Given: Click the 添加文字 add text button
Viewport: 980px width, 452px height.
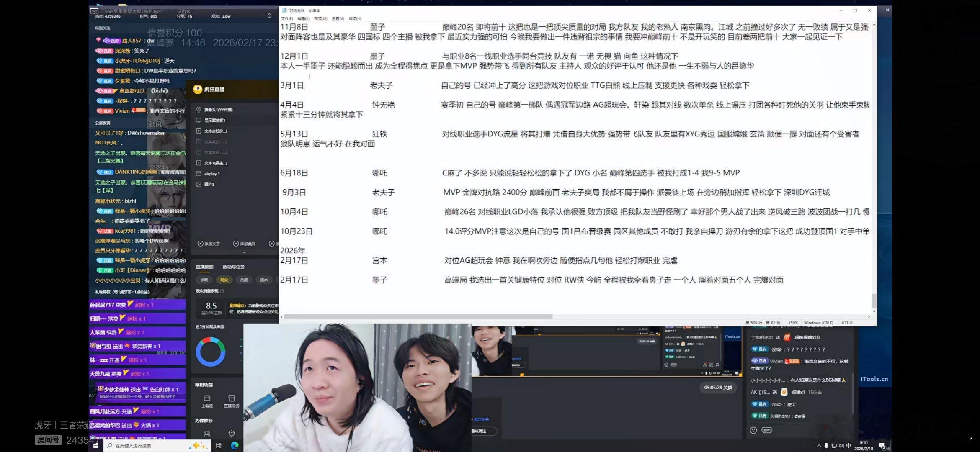Looking at the screenshot, I should [209, 244].
